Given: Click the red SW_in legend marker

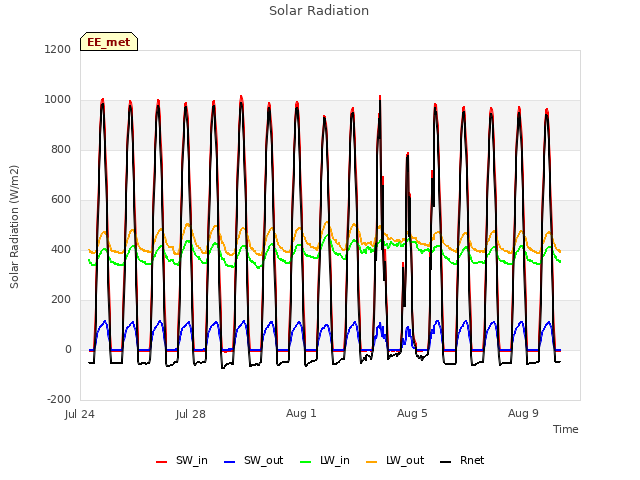Looking at the screenshot, I should 162,462.
